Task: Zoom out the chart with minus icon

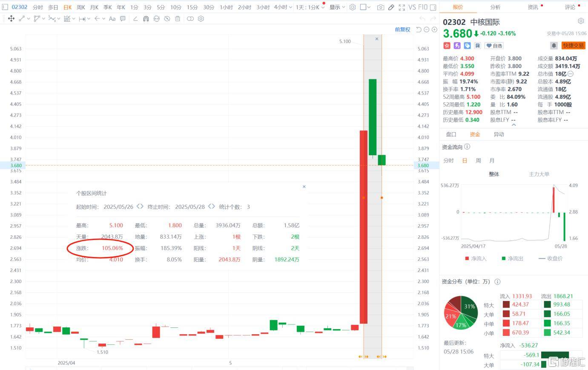Action: pos(427,29)
